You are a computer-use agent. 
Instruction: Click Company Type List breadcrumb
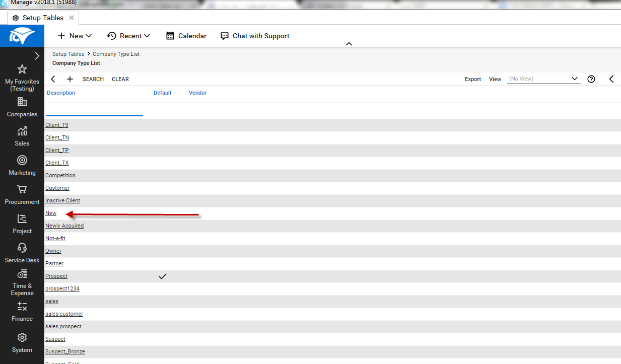pyautogui.click(x=116, y=54)
